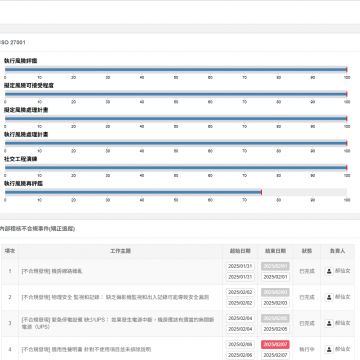Click the upper 2025/02/06 start date field

click(x=240, y=345)
